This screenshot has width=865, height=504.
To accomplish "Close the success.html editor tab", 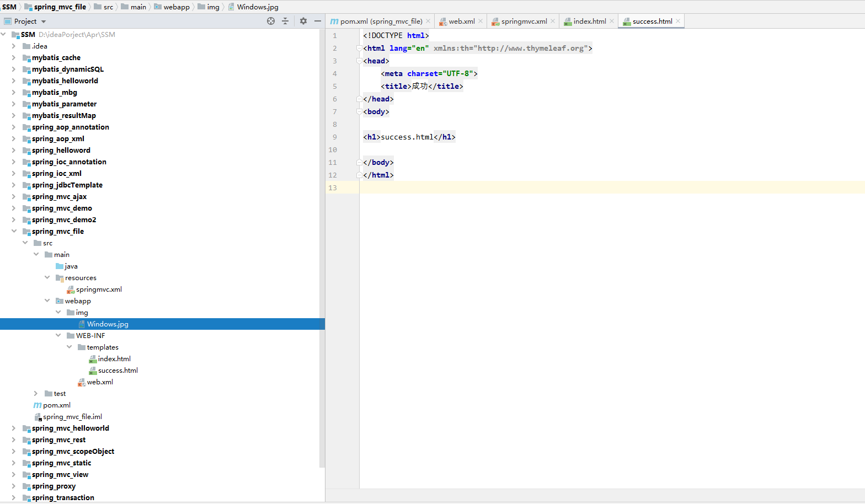I will (x=678, y=21).
